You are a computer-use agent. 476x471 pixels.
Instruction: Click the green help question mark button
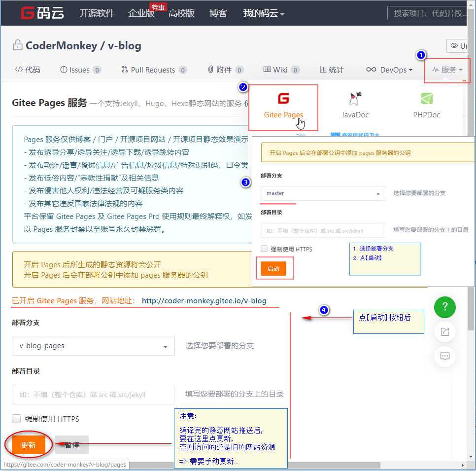pos(445,307)
